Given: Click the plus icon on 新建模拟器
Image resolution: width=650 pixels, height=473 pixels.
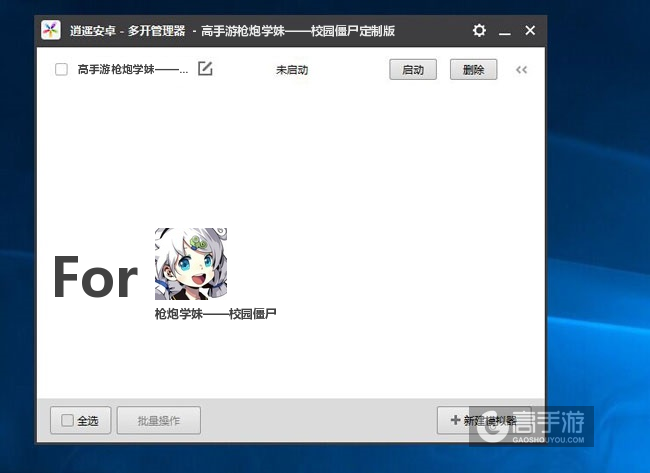Looking at the screenshot, I should point(455,421).
